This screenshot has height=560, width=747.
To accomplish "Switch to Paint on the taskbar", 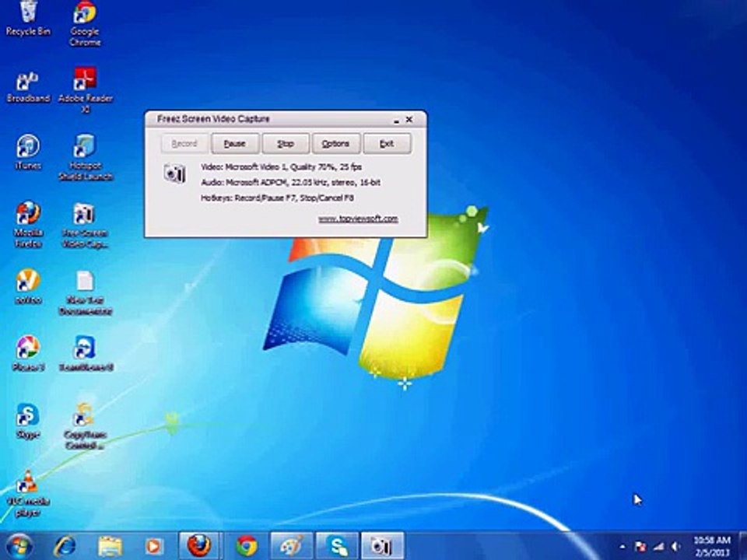I will [x=291, y=546].
